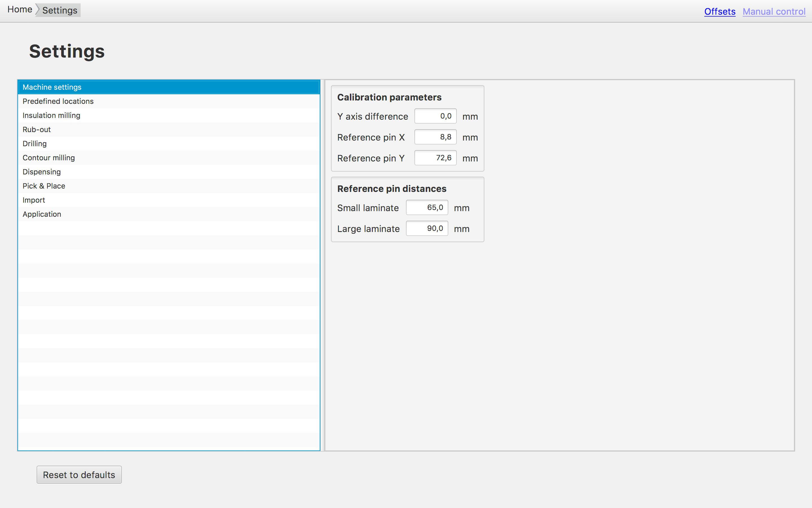Click the Reference pin distances heading
This screenshot has width=812, height=508.
coord(392,189)
